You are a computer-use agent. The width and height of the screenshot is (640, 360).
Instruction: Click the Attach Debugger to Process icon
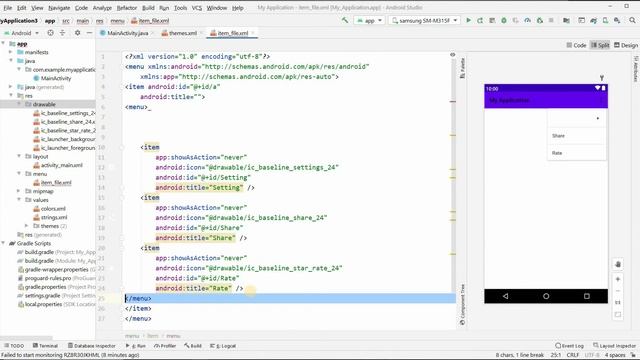(x=540, y=20)
